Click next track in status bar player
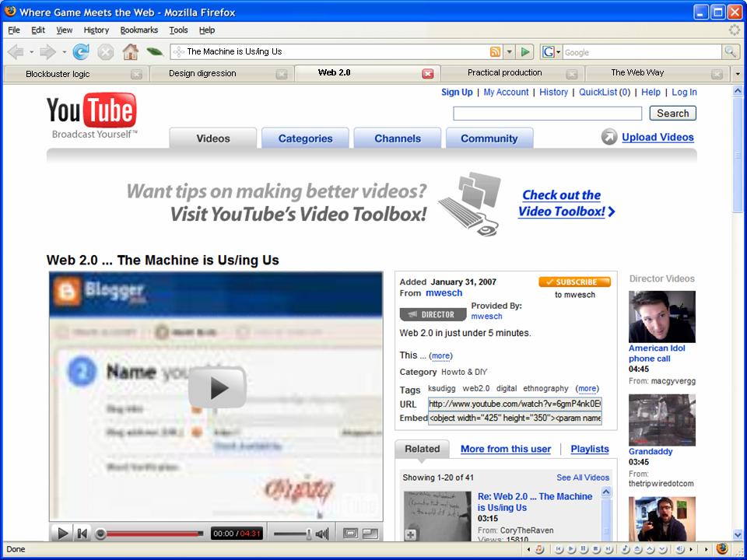This screenshot has height=560, width=747. point(608,549)
